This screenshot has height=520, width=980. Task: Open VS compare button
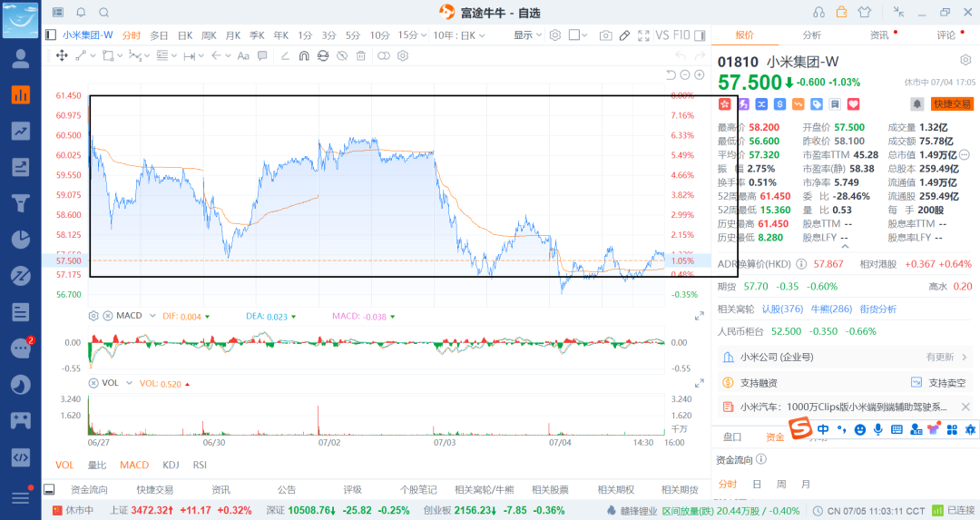(661, 35)
